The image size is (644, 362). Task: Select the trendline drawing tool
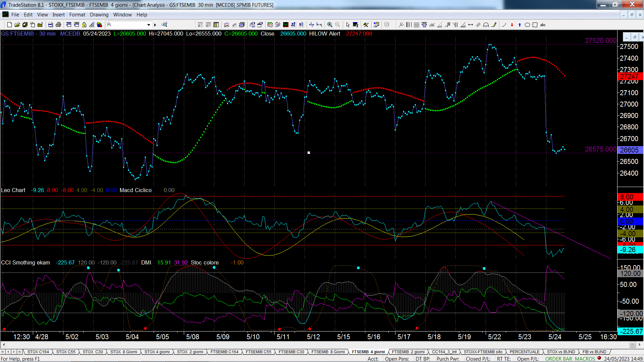click(x=401, y=25)
